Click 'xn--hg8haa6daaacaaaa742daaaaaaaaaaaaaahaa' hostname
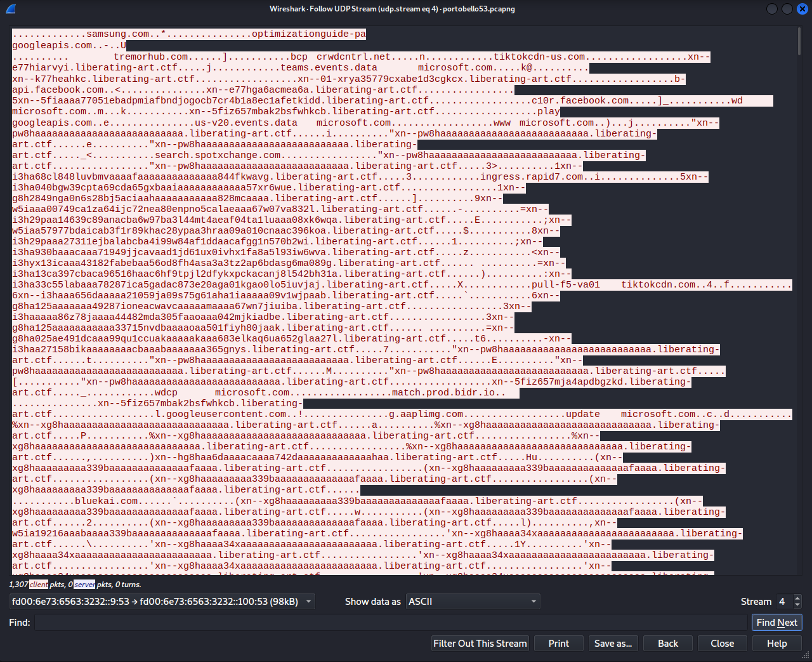This screenshot has height=662, width=812. click(x=272, y=457)
